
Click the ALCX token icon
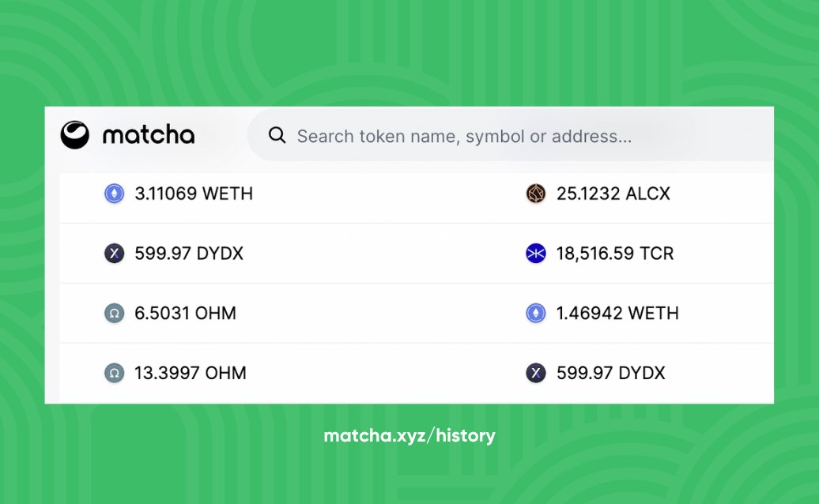pos(535,194)
